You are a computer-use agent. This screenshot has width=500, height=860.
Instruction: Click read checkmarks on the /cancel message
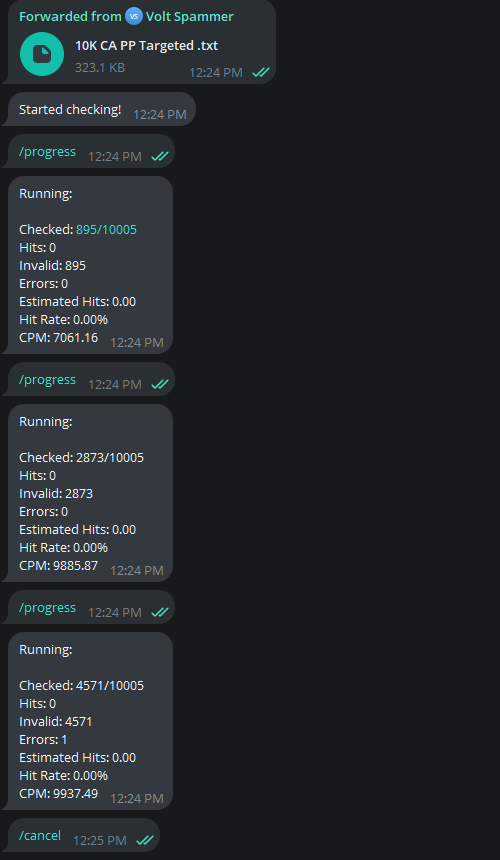145,840
